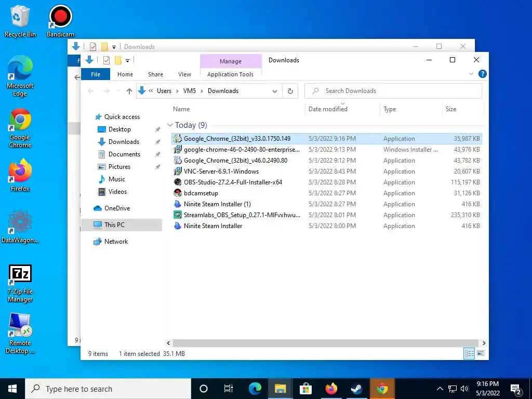Open the DataWagon desktop shortcut
The image size is (532, 399).
[x=20, y=227]
